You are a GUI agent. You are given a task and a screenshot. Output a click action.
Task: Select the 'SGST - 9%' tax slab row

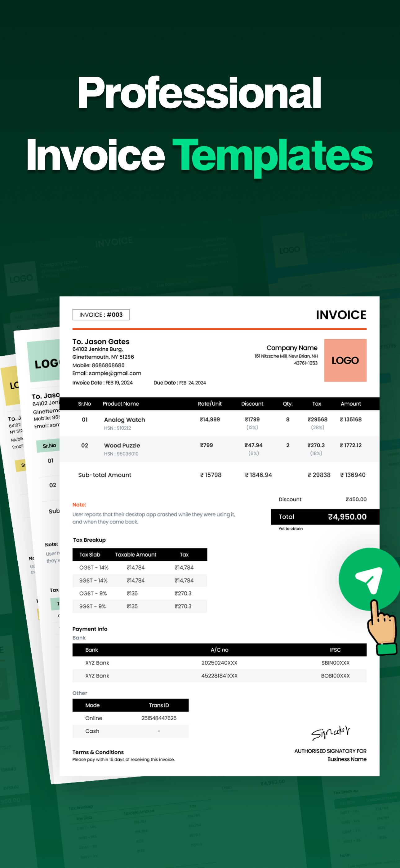coord(140,606)
